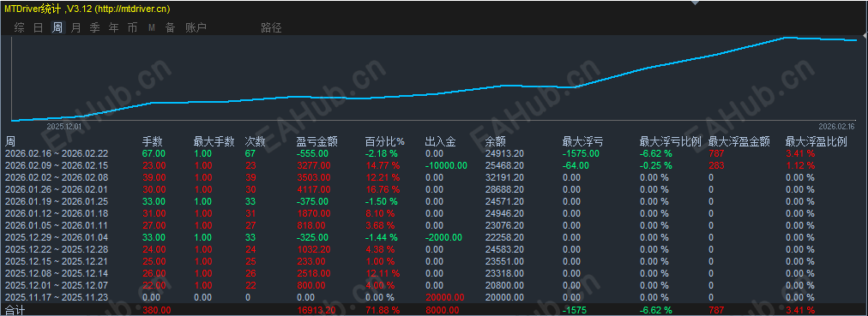Select week row 2026.01.12 ~ 2026.01.18

[x=434, y=213]
